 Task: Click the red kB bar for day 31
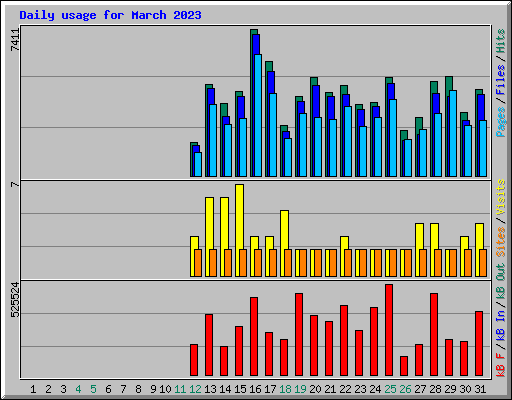pyautogui.click(x=479, y=344)
